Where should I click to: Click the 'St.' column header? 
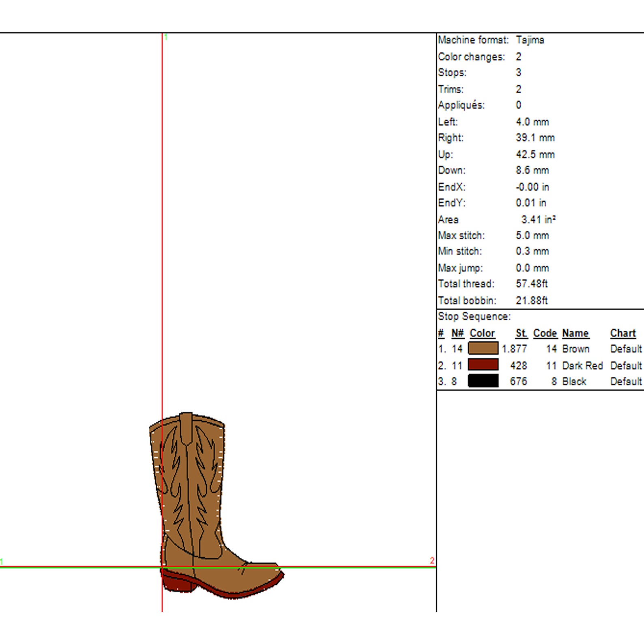point(522,333)
